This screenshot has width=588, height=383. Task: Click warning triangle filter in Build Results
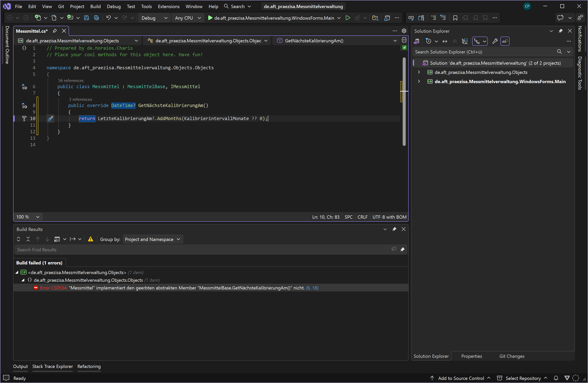pyautogui.click(x=90, y=239)
